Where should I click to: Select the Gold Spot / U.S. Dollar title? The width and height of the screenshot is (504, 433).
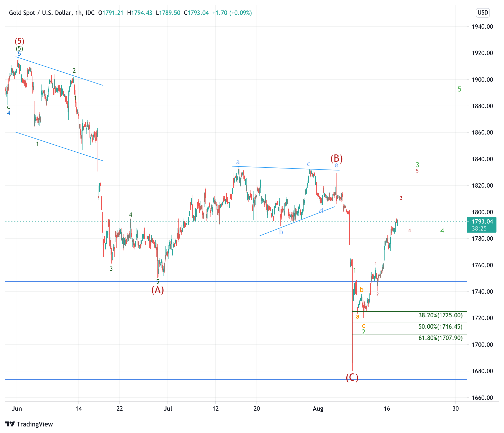tap(40, 13)
